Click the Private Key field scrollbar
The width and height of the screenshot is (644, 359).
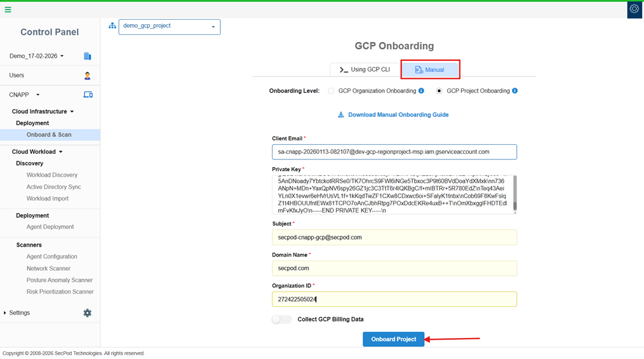pyautogui.click(x=514, y=194)
